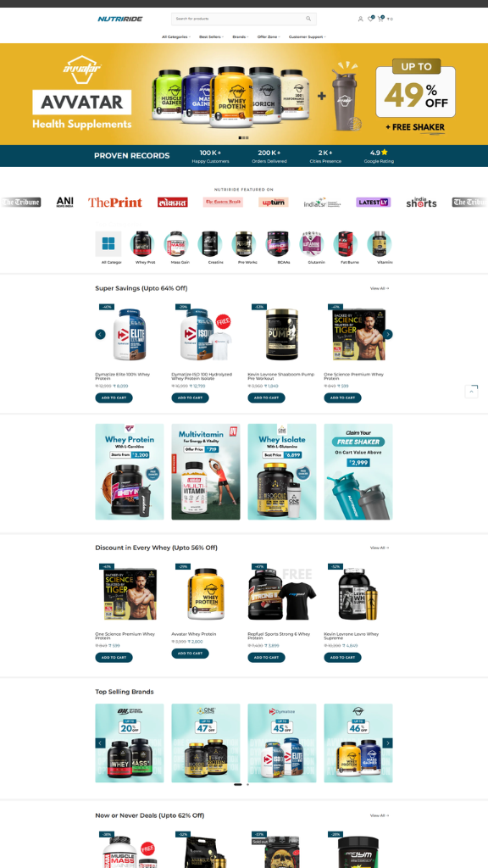Open the Offer Zone menu

[269, 37]
